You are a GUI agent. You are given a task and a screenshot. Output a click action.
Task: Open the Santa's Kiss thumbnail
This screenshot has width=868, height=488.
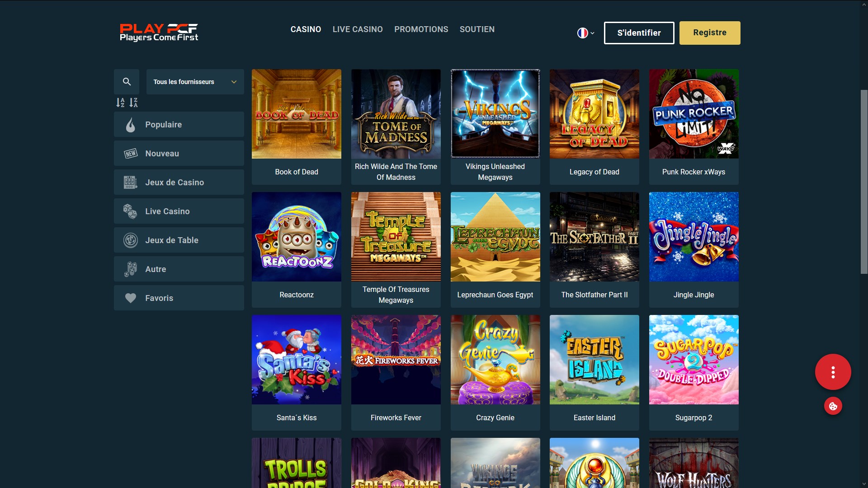pyautogui.click(x=297, y=360)
